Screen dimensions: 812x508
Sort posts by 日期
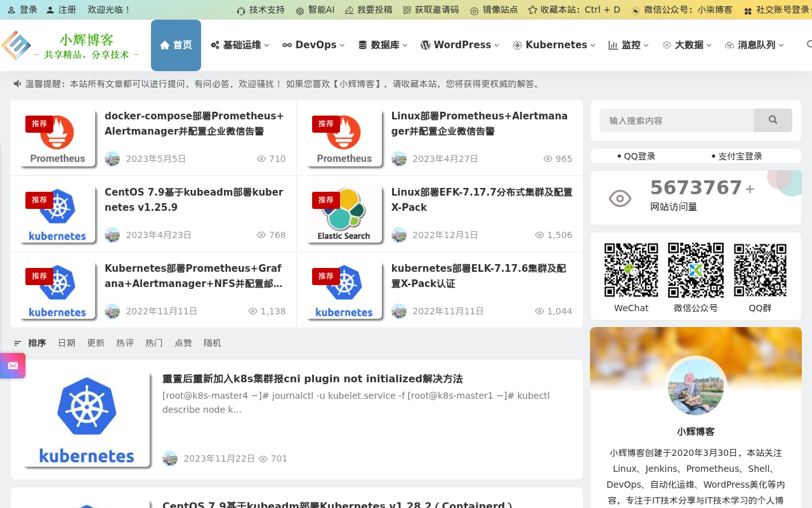[x=67, y=343]
